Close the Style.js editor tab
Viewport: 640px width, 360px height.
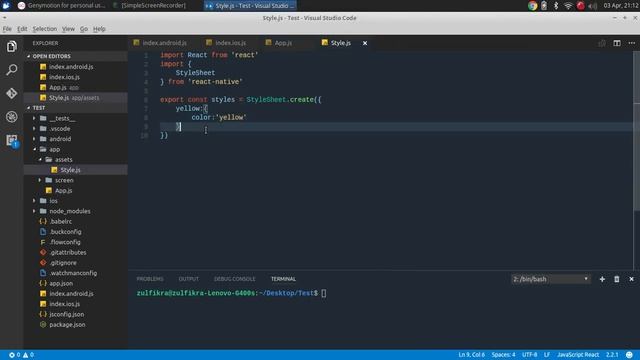click(365, 43)
